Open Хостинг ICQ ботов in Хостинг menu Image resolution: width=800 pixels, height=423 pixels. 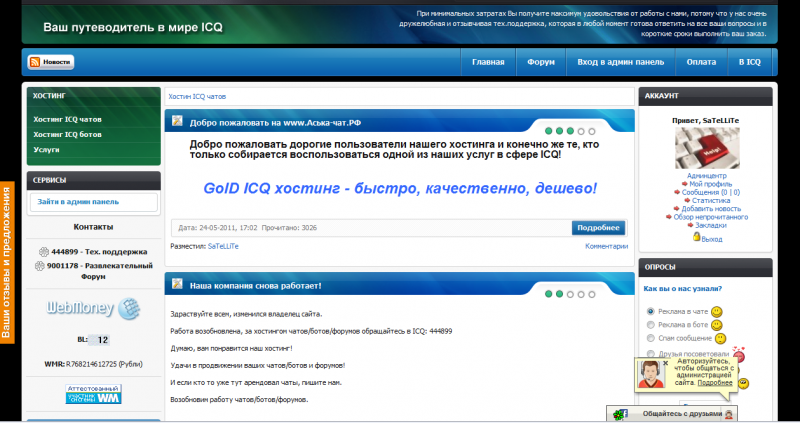tap(67, 135)
